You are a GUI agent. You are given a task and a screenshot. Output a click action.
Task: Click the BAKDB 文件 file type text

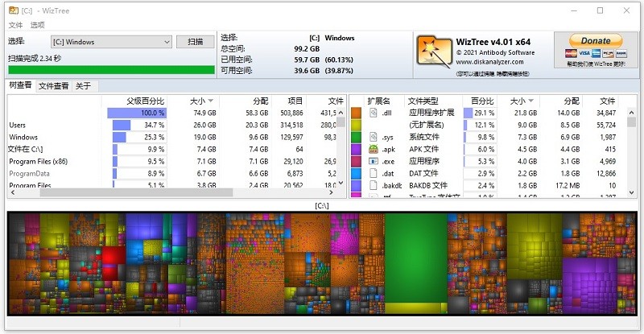click(x=428, y=185)
